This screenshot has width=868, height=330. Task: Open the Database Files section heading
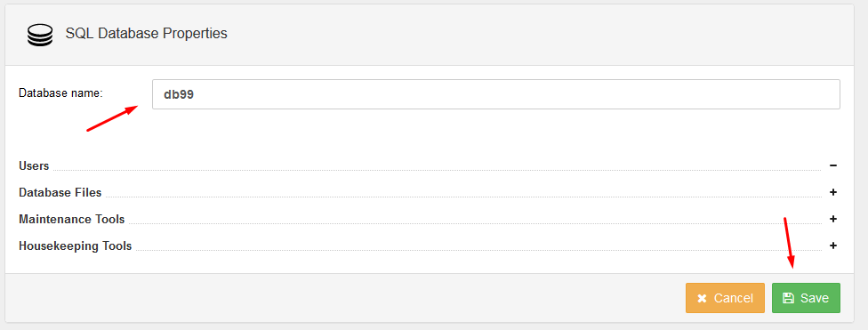60,192
